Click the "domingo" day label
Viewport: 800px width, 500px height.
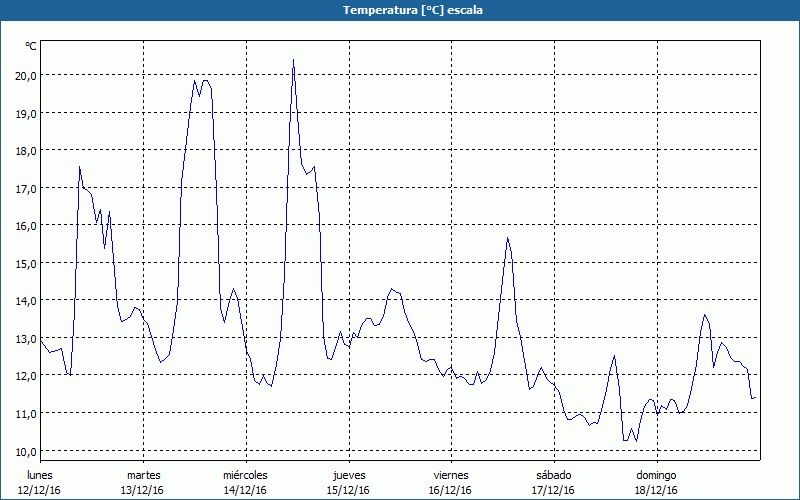[656, 474]
